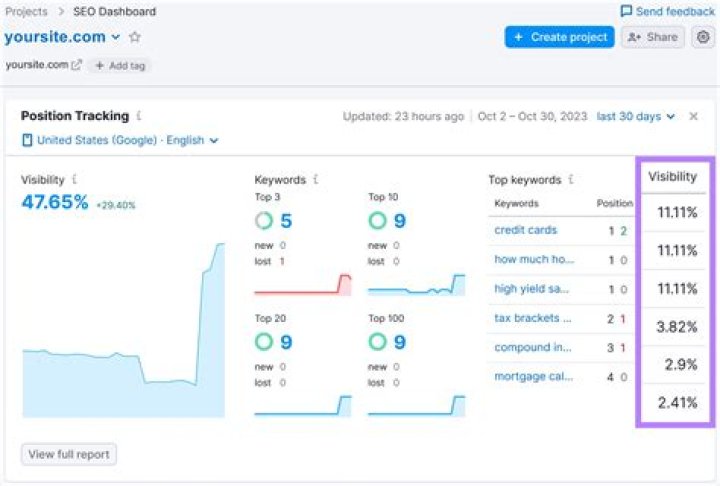Open the last 30 days date range dropdown
This screenshot has width=720, height=486.
click(x=635, y=116)
